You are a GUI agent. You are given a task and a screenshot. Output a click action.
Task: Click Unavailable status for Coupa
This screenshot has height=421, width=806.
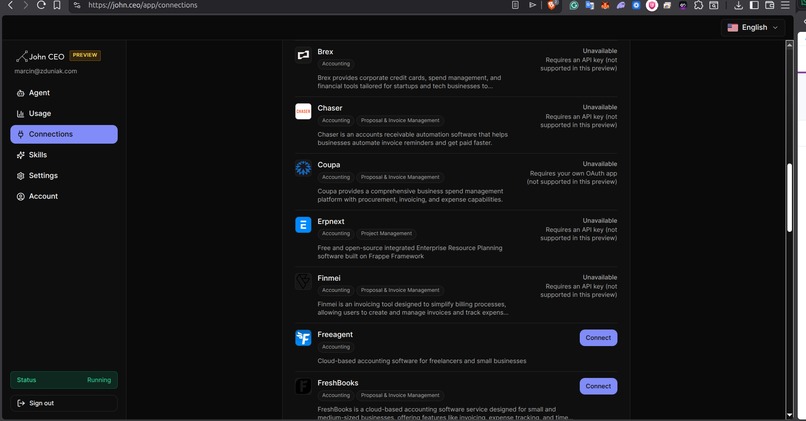(600, 164)
